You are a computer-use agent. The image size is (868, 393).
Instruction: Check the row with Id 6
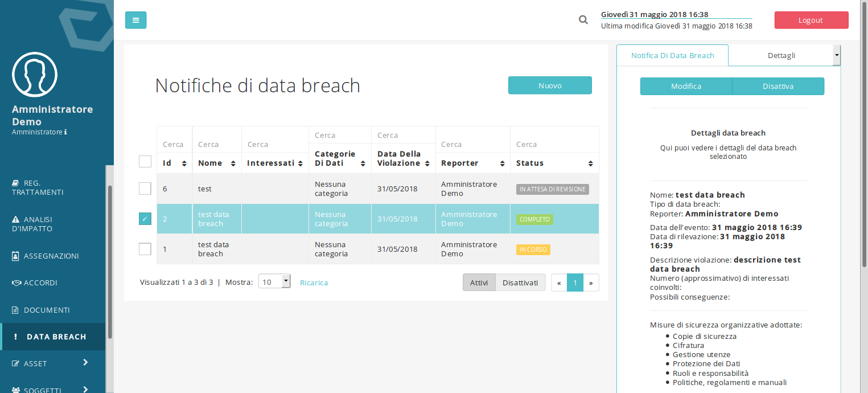(x=145, y=189)
